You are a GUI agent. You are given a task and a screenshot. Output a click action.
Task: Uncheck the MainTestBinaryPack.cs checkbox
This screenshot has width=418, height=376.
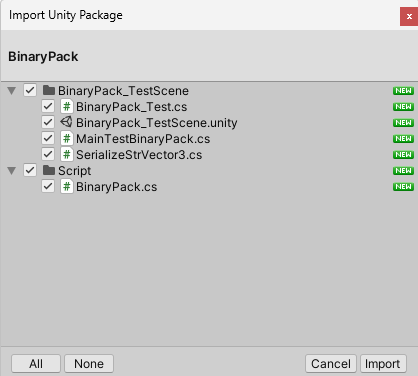click(48, 138)
